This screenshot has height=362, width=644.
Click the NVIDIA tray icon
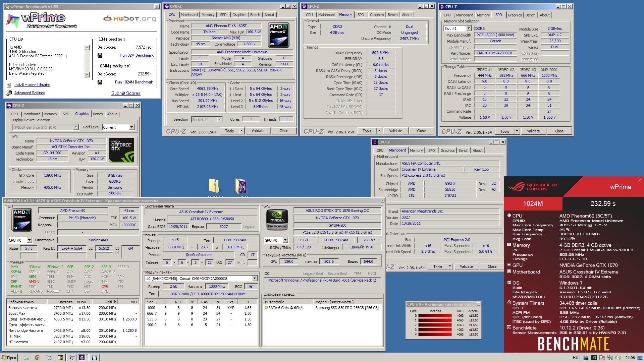pos(594,358)
